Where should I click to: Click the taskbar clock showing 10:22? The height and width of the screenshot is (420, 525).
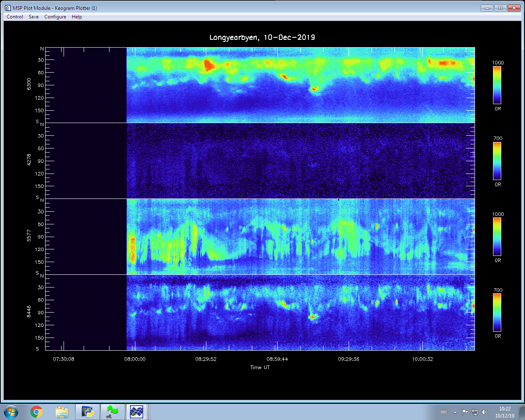click(504, 412)
